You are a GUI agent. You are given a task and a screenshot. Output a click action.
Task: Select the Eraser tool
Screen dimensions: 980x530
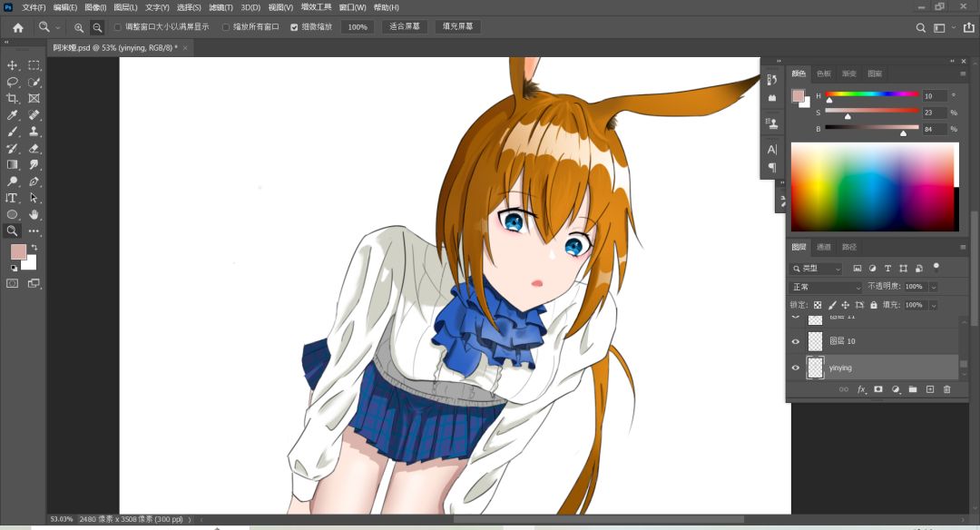coord(34,148)
